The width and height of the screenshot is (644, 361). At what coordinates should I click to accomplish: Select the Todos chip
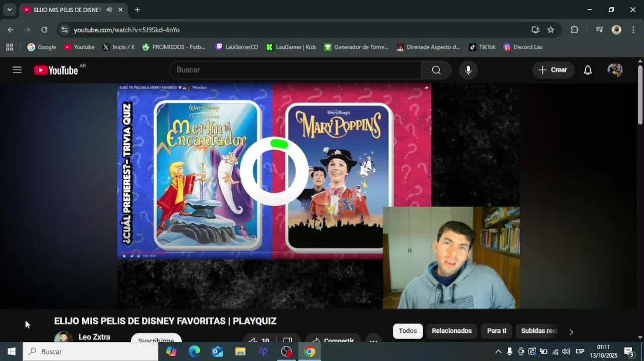(x=408, y=331)
